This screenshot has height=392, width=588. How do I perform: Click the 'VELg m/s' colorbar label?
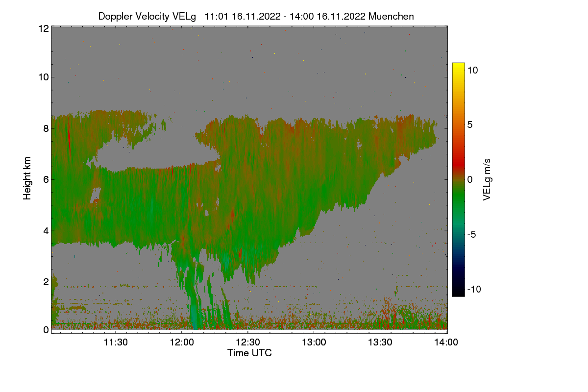[x=487, y=179]
